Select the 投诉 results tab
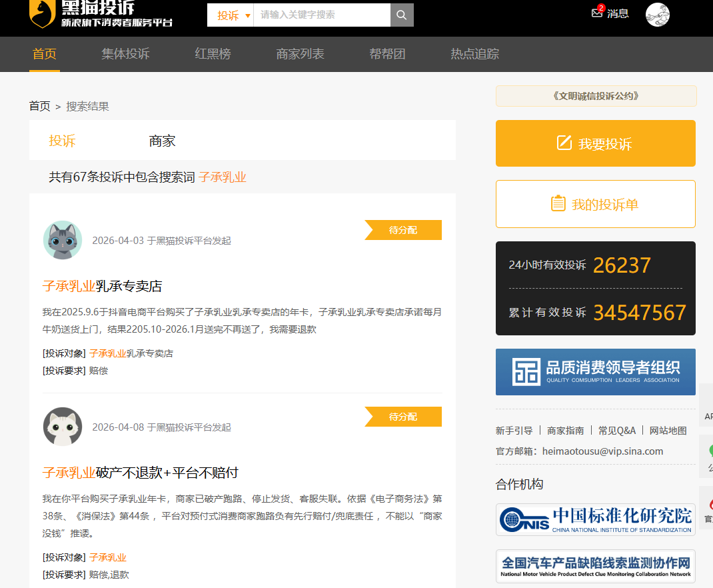This screenshot has width=713, height=588. pos(62,141)
